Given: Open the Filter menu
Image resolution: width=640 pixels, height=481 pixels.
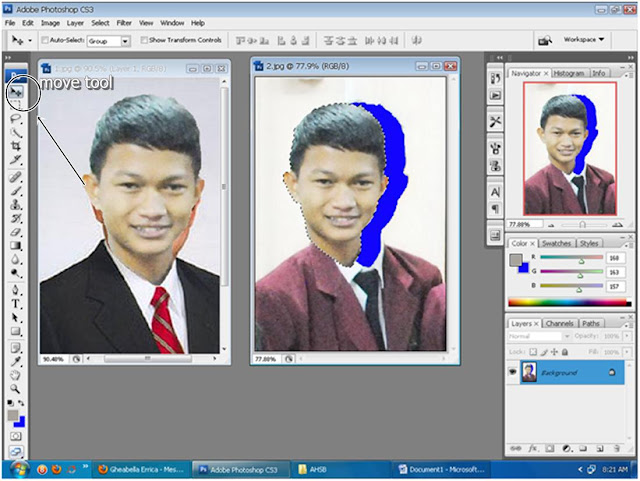Looking at the screenshot, I should point(124,23).
